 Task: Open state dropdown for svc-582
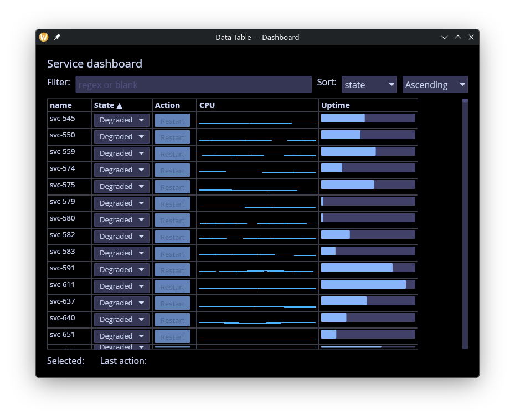click(x=121, y=237)
